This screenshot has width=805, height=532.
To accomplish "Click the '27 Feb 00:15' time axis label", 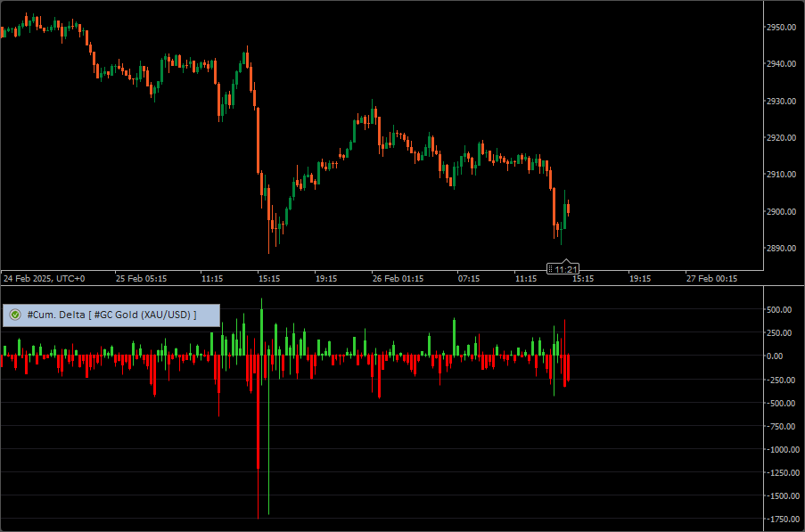I will pyautogui.click(x=711, y=278).
